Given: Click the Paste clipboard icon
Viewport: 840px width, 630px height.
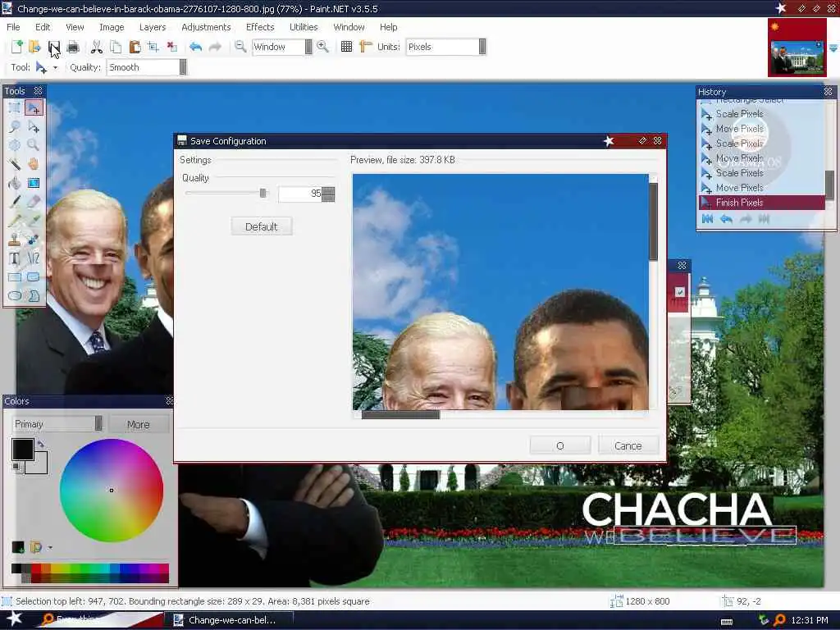Looking at the screenshot, I should (x=135, y=47).
